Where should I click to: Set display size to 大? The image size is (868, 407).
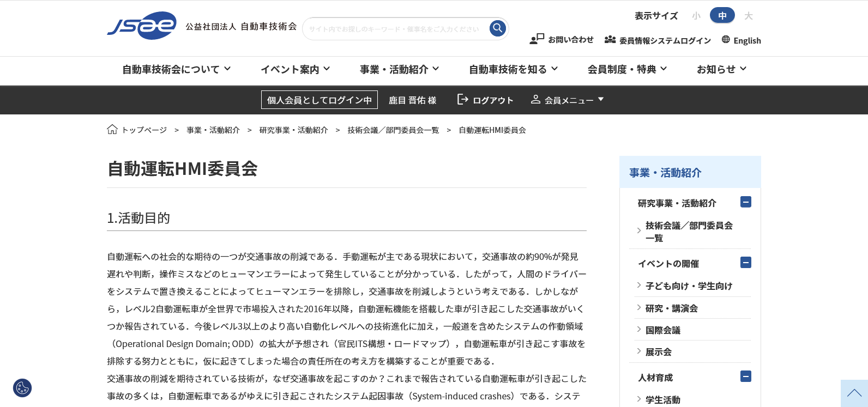[x=749, y=16]
